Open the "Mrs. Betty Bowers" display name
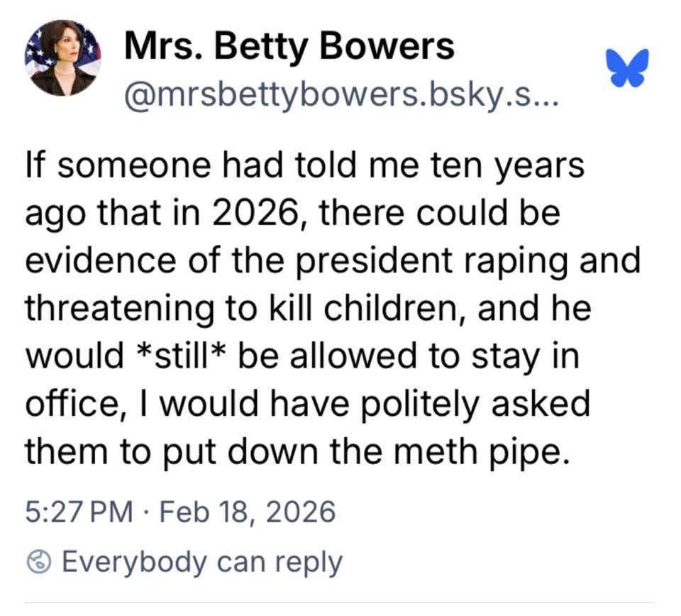The width and height of the screenshot is (681, 616). tap(289, 47)
